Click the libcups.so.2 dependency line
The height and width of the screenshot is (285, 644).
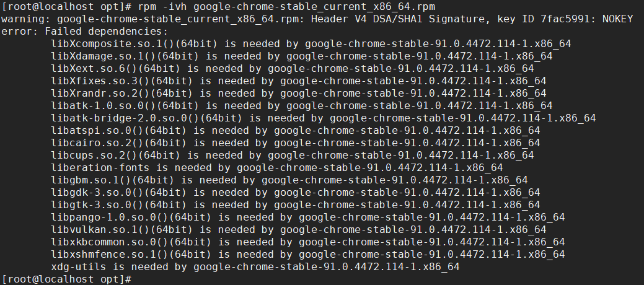pos(293,156)
